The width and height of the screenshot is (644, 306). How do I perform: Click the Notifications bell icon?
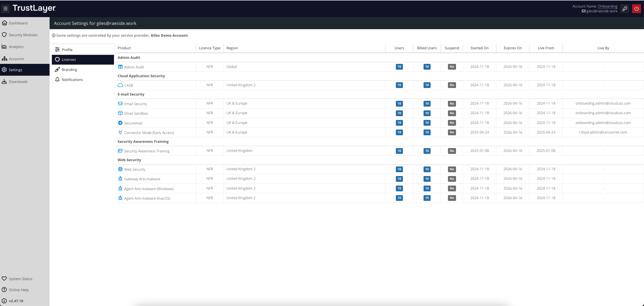(57, 79)
